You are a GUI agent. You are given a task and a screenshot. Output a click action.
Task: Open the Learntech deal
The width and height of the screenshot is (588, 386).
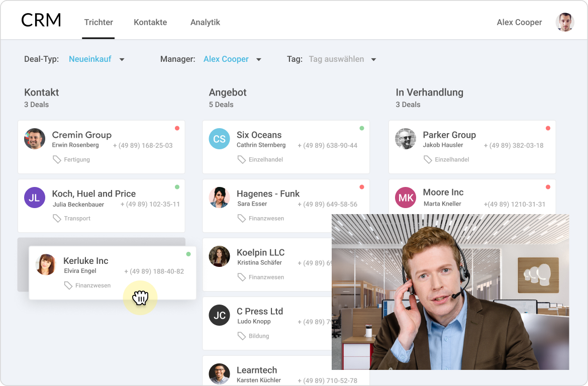coord(286,370)
